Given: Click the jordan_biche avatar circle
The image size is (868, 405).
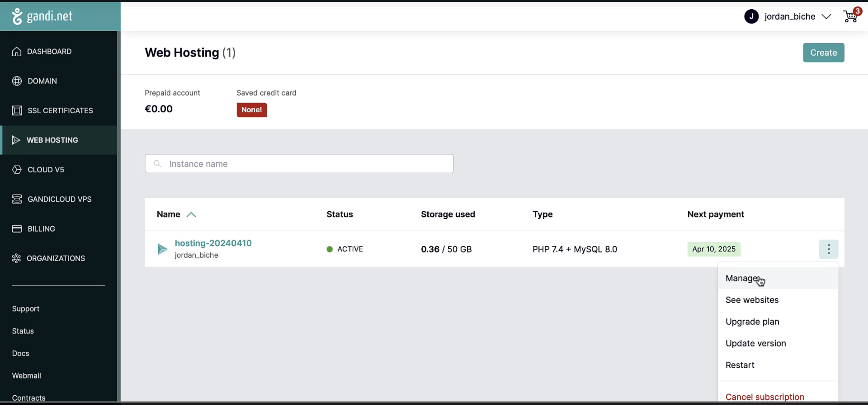Looking at the screenshot, I should [x=751, y=16].
